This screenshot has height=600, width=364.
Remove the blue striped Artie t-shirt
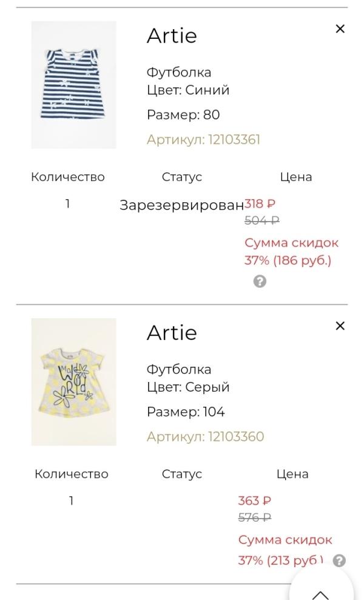[x=340, y=29]
